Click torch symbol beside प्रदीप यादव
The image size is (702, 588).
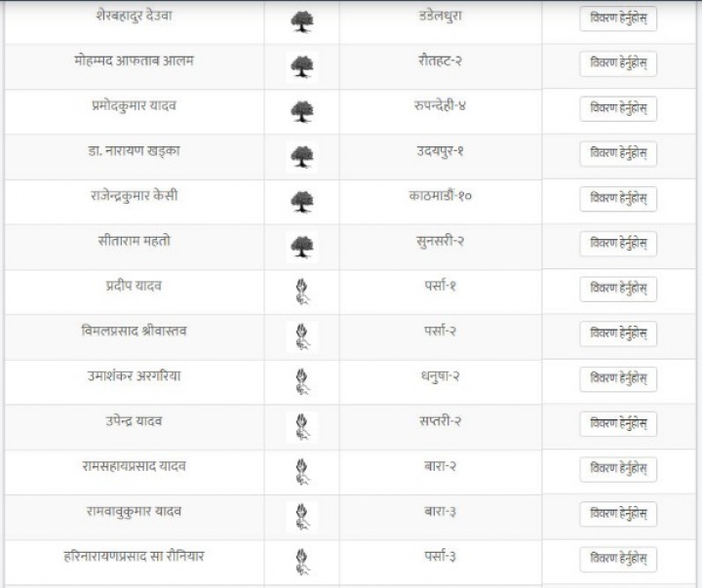[302, 292]
